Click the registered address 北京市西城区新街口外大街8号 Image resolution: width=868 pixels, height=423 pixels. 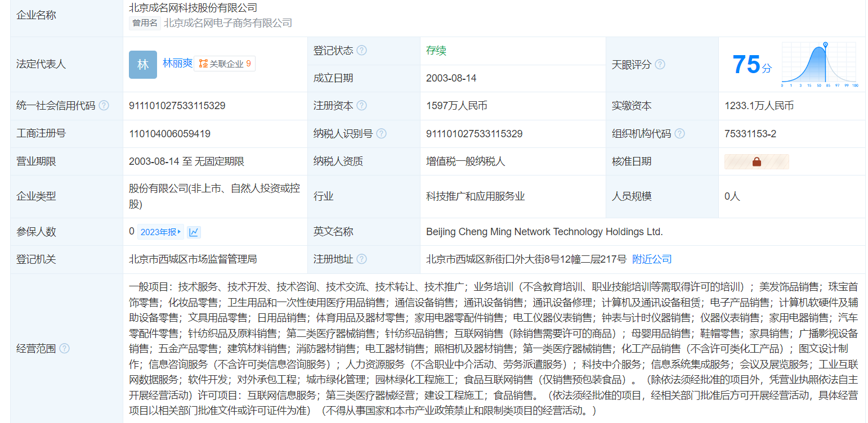[x=526, y=259]
